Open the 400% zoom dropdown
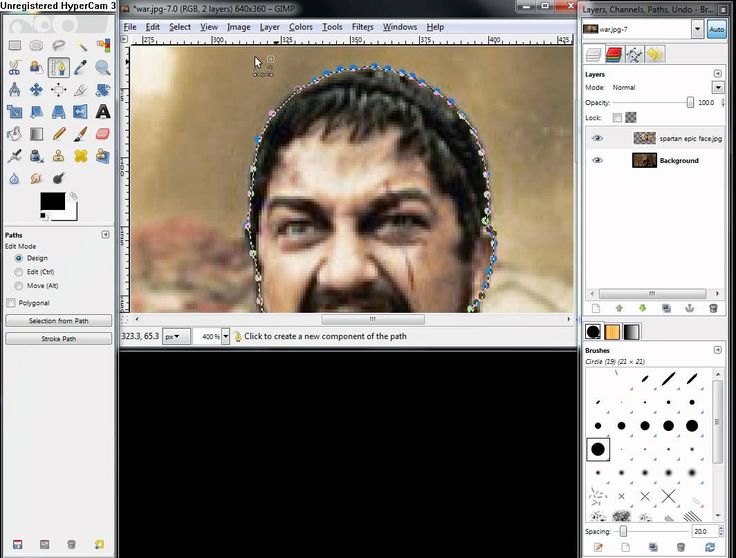736x558 pixels. coord(226,336)
